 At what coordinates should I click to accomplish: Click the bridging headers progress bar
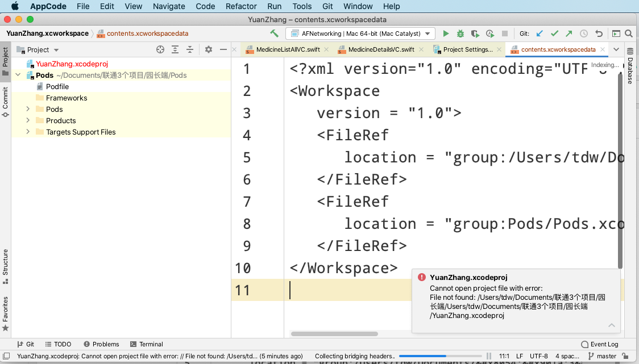point(441,355)
